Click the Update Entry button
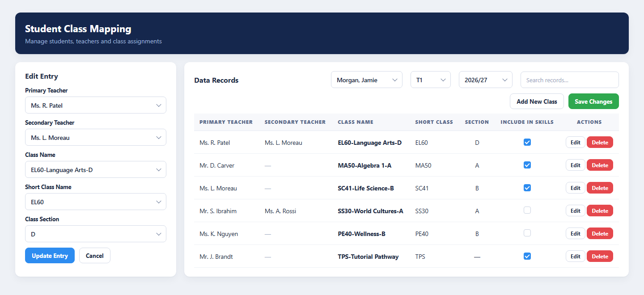This screenshot has width=644, height=295. tap(50, 256)
